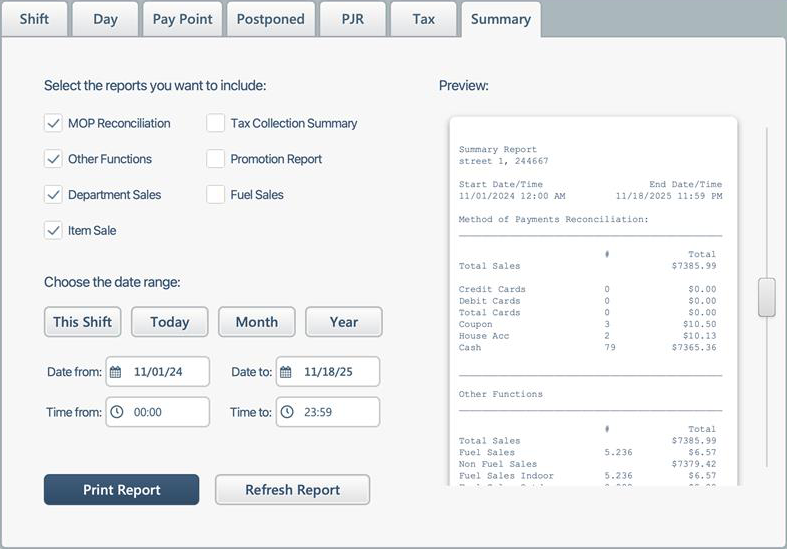This screenshot has width=787, height=549.
Task: Click the "Preview:" label
Action: coord(464,85)
